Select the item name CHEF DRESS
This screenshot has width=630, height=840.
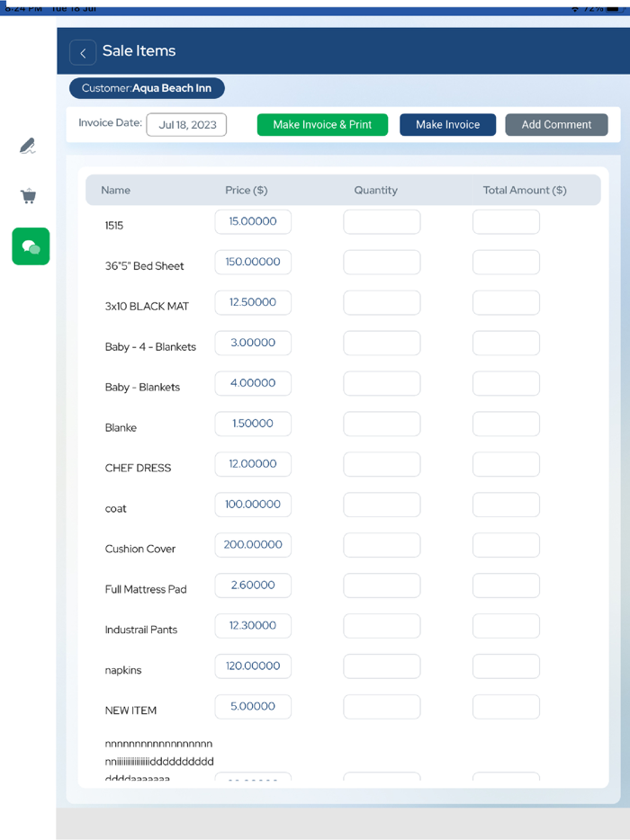point(138,469)
